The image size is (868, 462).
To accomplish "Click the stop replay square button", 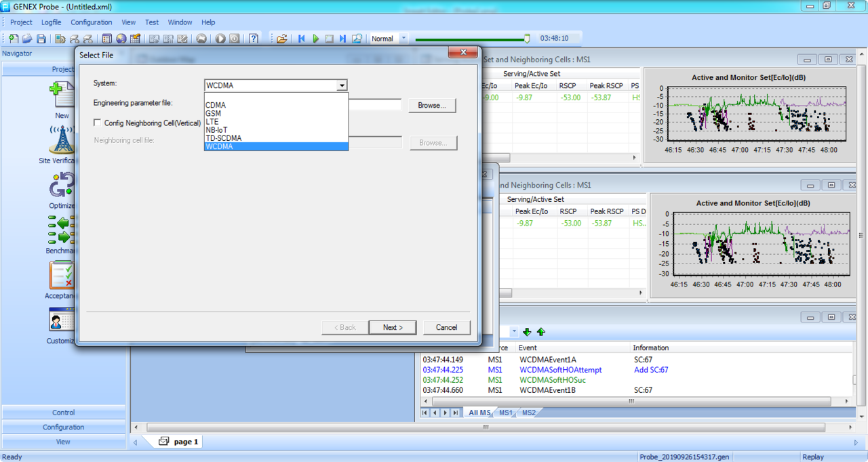I will (329, 39).
